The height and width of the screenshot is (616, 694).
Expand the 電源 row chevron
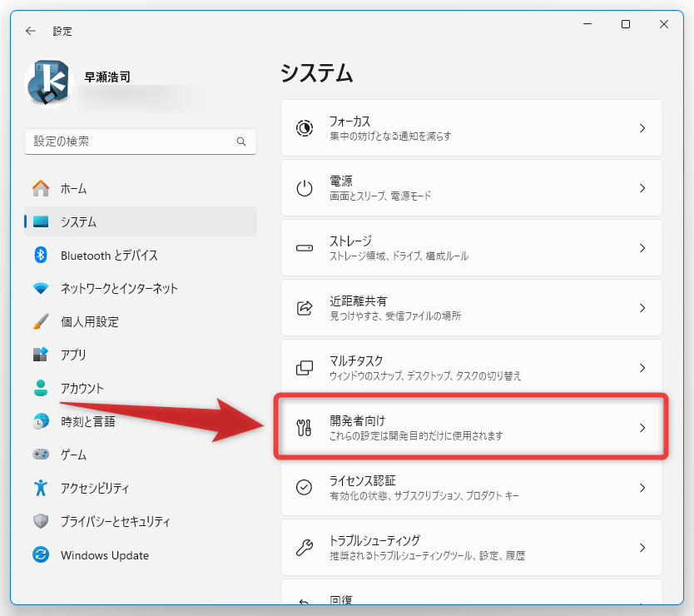click(642, 188)
